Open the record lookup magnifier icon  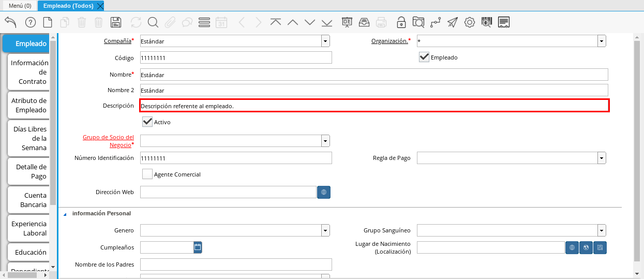(x=153, y=22)
